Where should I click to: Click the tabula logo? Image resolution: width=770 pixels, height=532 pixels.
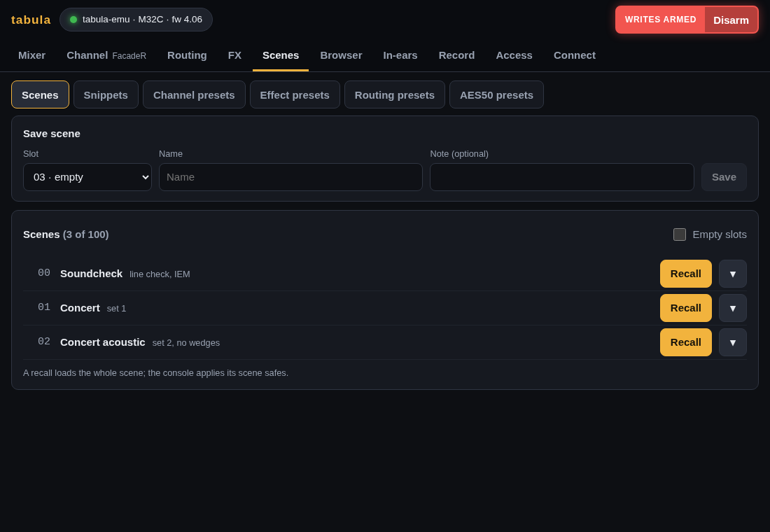(31, 20)
